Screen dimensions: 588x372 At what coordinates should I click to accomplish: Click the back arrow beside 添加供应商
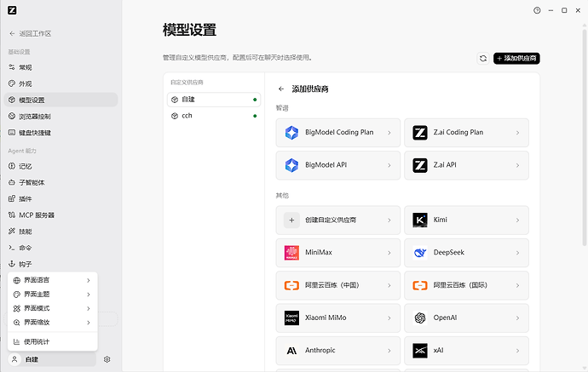(x=281, y=89)
